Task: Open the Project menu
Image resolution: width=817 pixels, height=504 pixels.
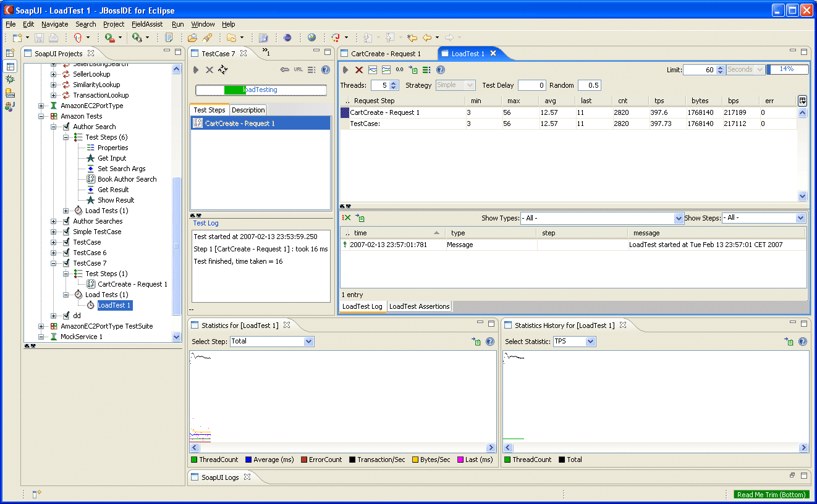Action: pyautogui.click(x=113, y=24)
